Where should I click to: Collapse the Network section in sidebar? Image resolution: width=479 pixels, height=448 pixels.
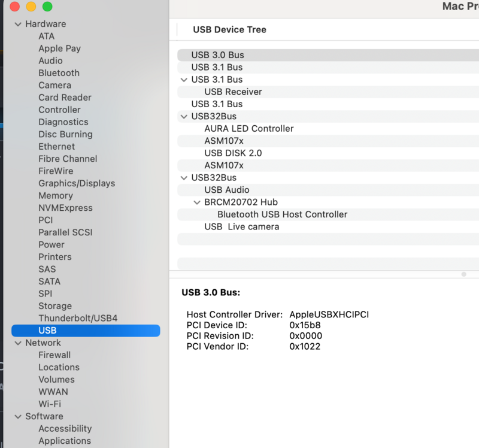pos(17,343)
